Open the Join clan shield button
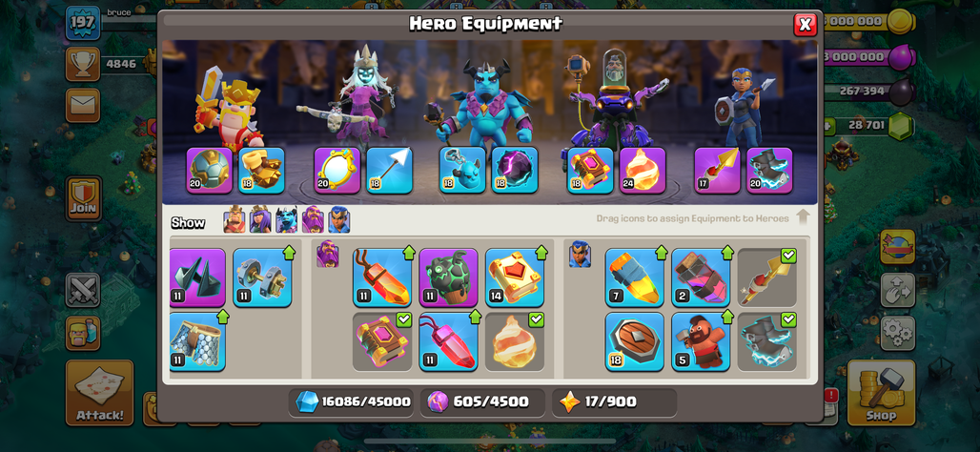Viewport: 980px width, 452px height. click(83, 198)
